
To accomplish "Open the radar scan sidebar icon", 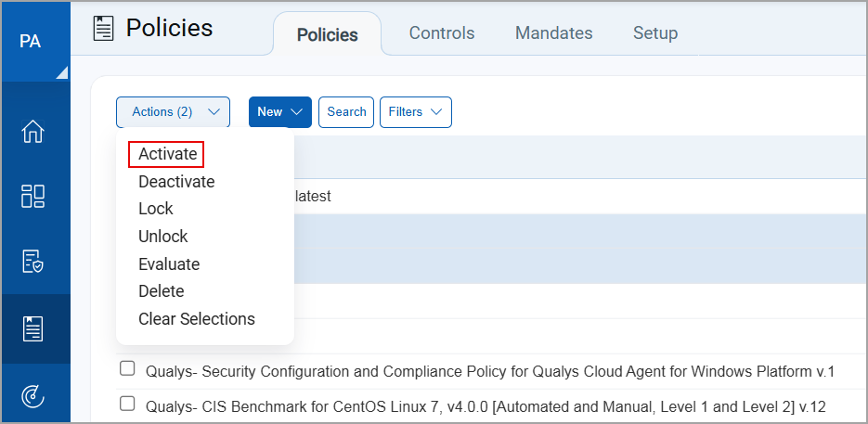I will (32, 396).
